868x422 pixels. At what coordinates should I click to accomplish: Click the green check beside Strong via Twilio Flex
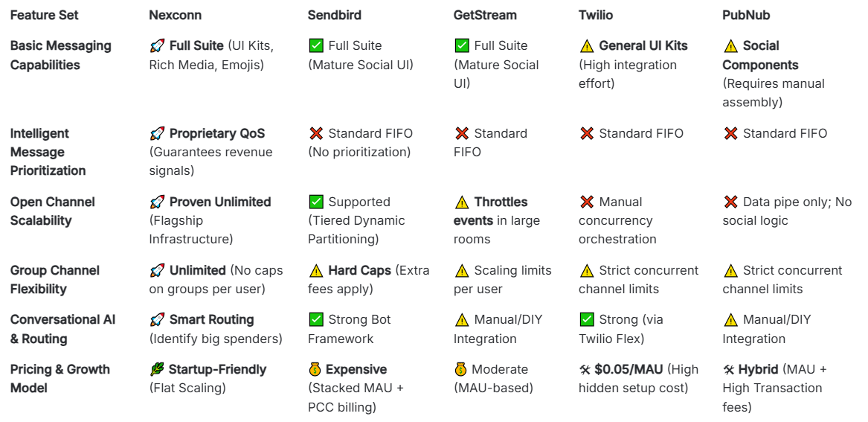point(586,320)
